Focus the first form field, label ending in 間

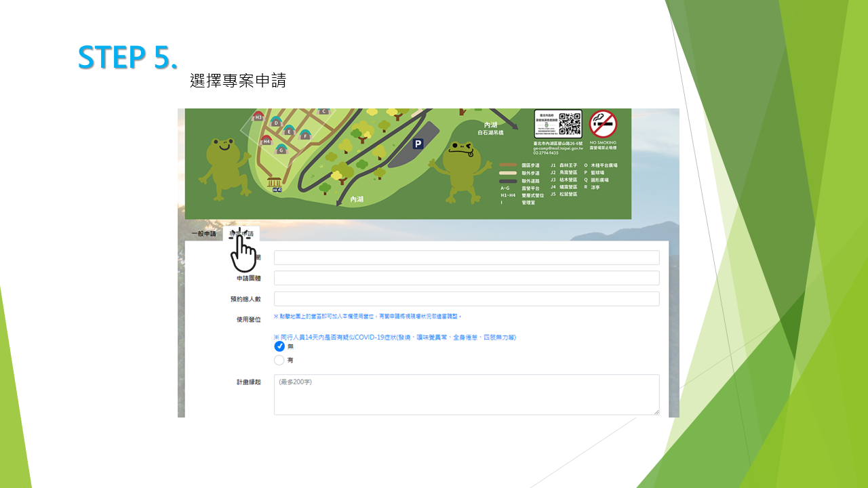(467, 258)
